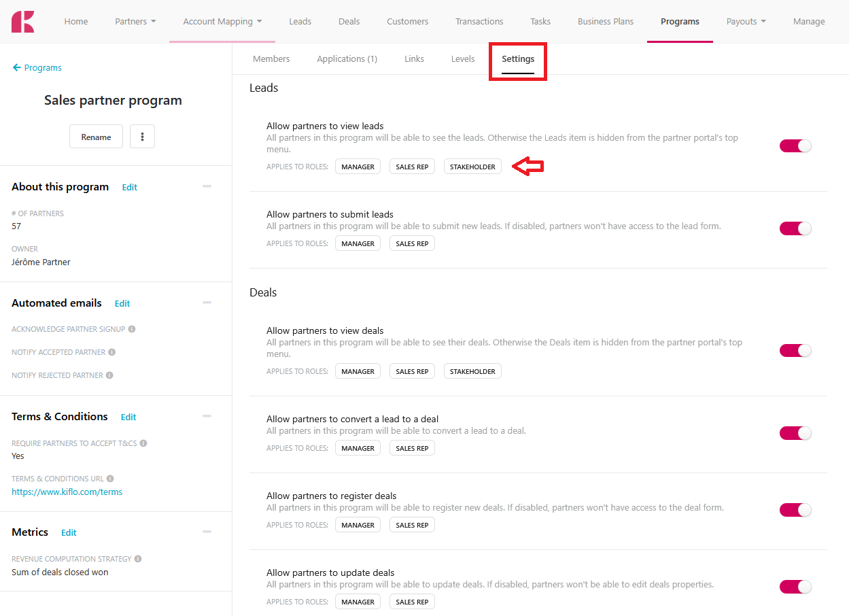The image size is (849, 616).
Task: Click Stakeholder role tag under view leads
Action: point(472,167)
